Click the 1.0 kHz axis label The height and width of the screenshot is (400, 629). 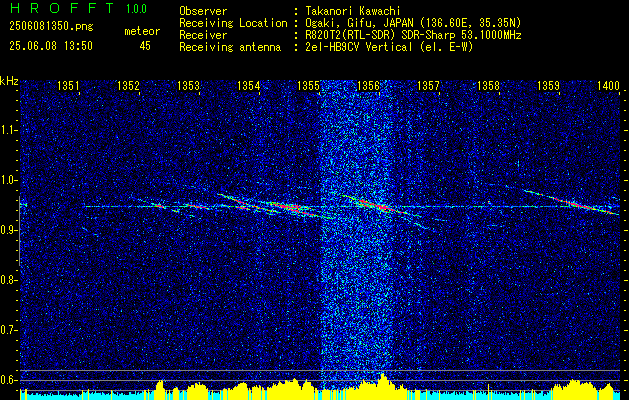[x=8, y=180]
